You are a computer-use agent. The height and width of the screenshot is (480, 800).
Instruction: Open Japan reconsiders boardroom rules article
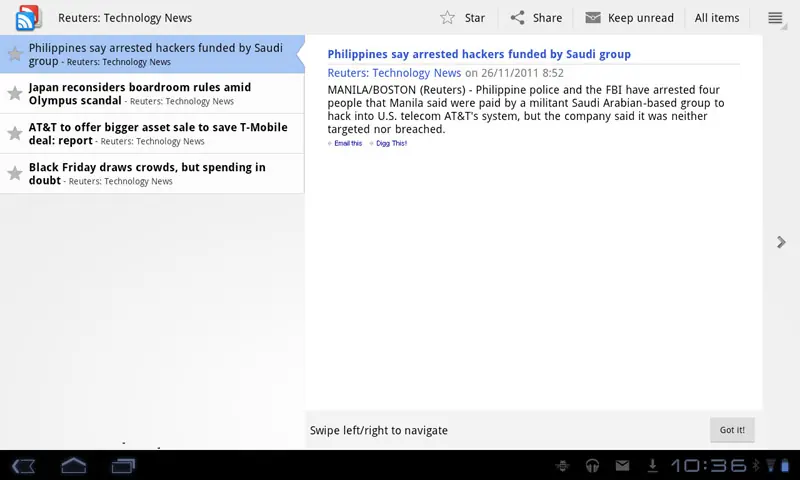tap(152, 94)
